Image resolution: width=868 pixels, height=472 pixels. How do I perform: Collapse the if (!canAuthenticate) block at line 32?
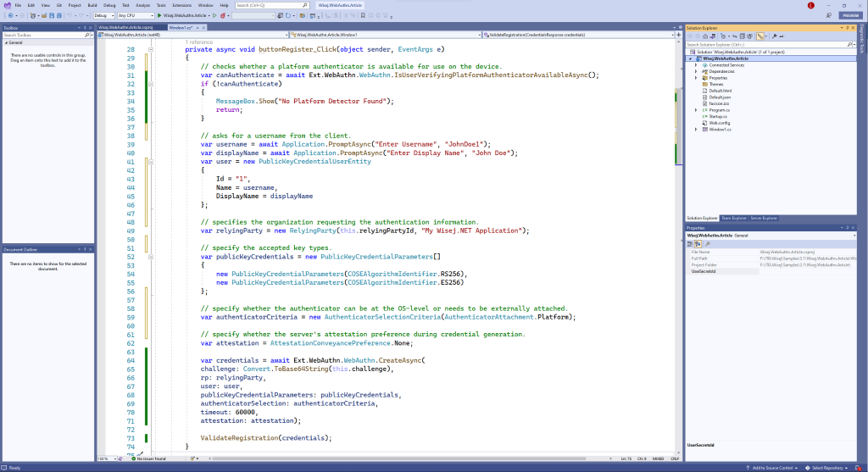(151, 84)
